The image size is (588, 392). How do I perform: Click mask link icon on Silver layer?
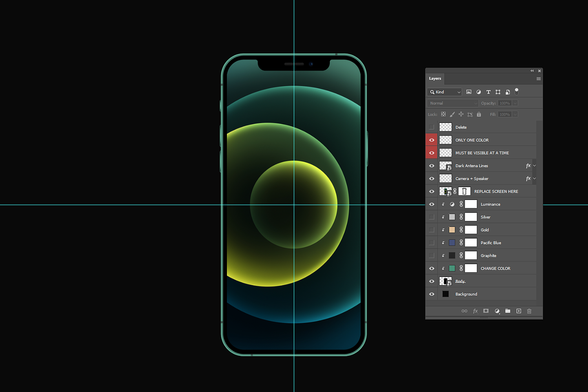pyautogui.click(x=461, y=217)
